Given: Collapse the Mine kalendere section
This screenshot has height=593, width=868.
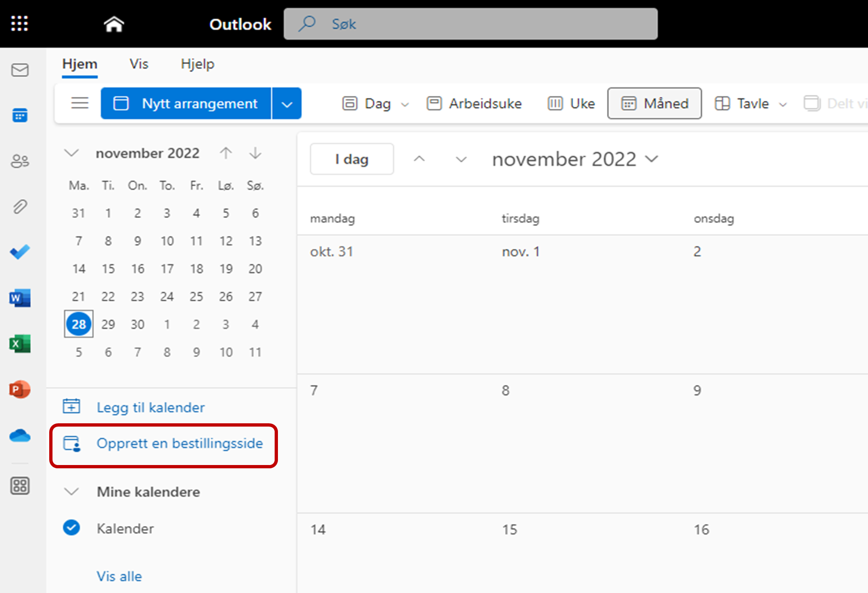Looking at the screenshot, I should pos(71,492).
